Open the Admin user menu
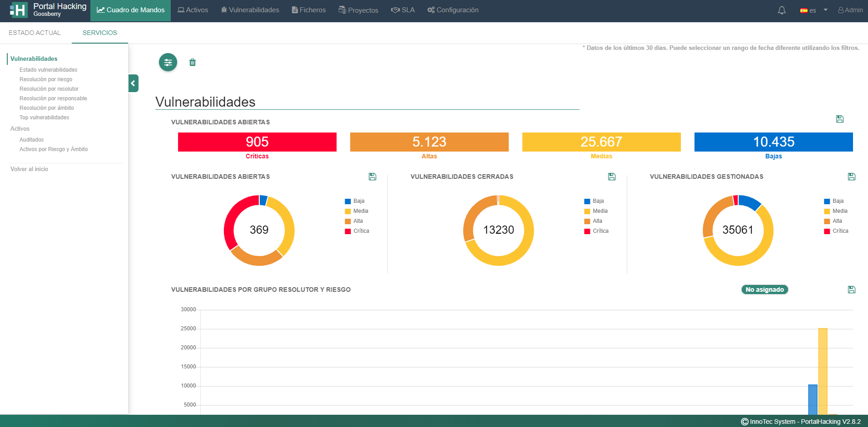 point(850,10)
